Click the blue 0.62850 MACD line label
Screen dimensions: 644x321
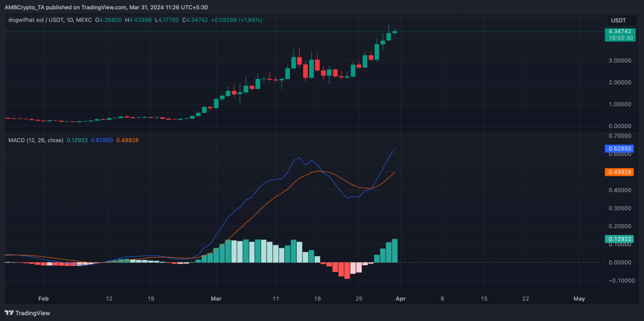click(x=618, y=148)
